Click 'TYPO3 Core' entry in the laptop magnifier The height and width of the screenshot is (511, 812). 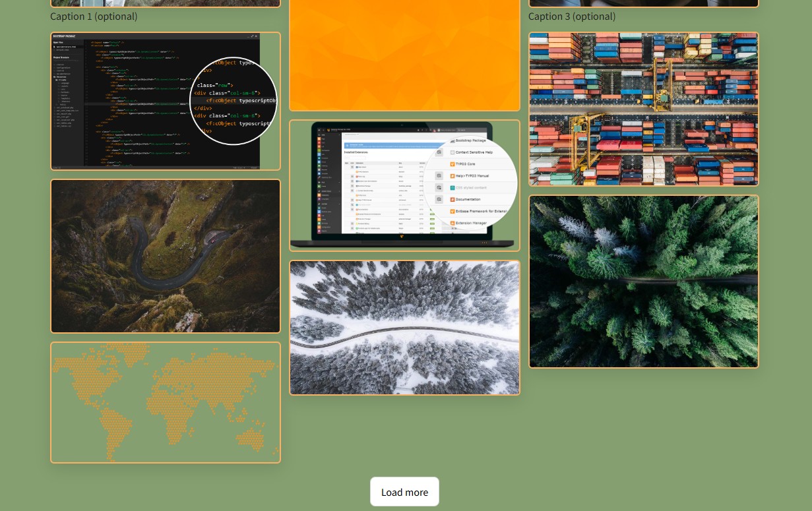pyautogui.click(x=465, y=164)
